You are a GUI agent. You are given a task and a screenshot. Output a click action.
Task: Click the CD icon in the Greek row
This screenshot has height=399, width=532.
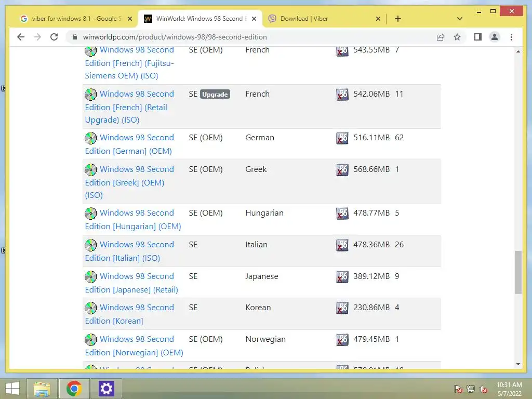[x=90, y=169]
